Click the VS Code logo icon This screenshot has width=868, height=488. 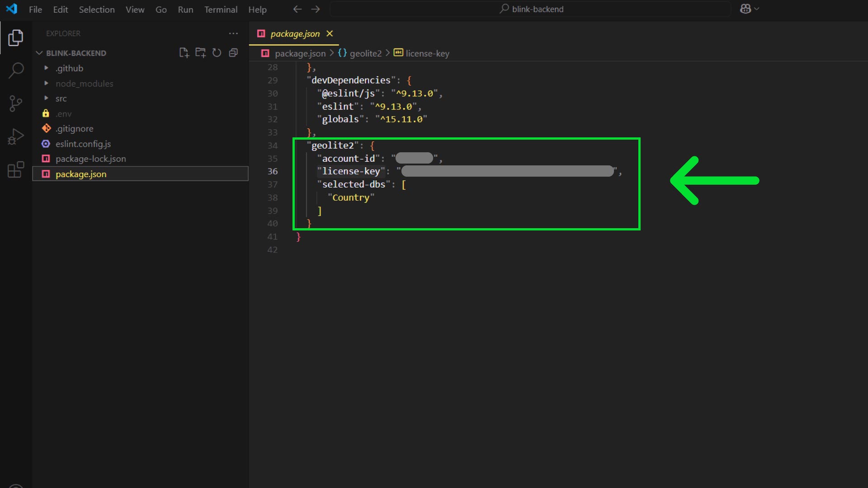click(12, 9)
